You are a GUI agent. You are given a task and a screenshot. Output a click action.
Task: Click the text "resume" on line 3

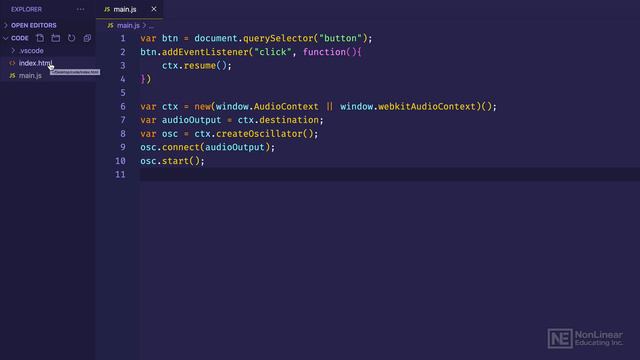[x=200, y=66]
